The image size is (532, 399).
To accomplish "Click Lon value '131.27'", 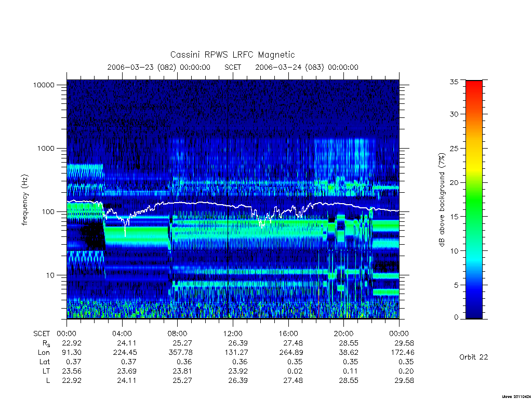I will coord(236,353).
